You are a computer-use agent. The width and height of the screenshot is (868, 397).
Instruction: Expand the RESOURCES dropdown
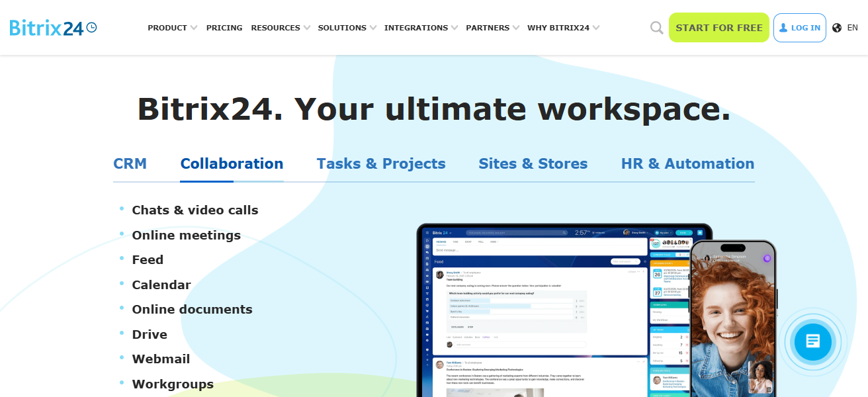276,28
